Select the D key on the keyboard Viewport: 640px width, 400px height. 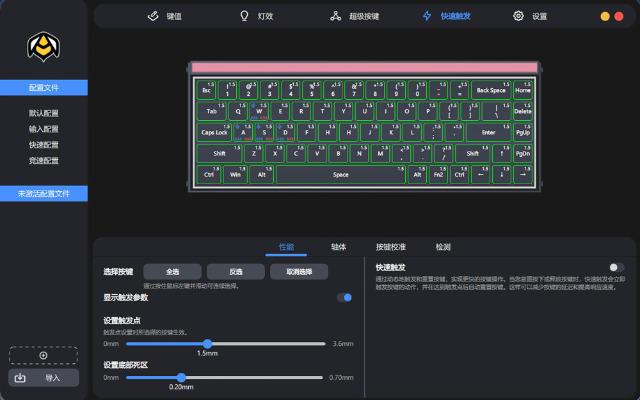(285, 132)
